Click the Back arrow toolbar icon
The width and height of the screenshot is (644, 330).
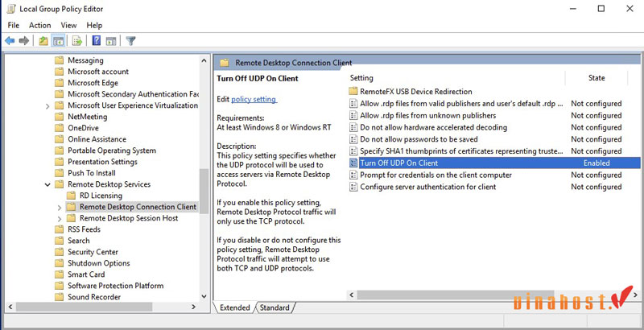pyautogui.click(x=10, y=40)
